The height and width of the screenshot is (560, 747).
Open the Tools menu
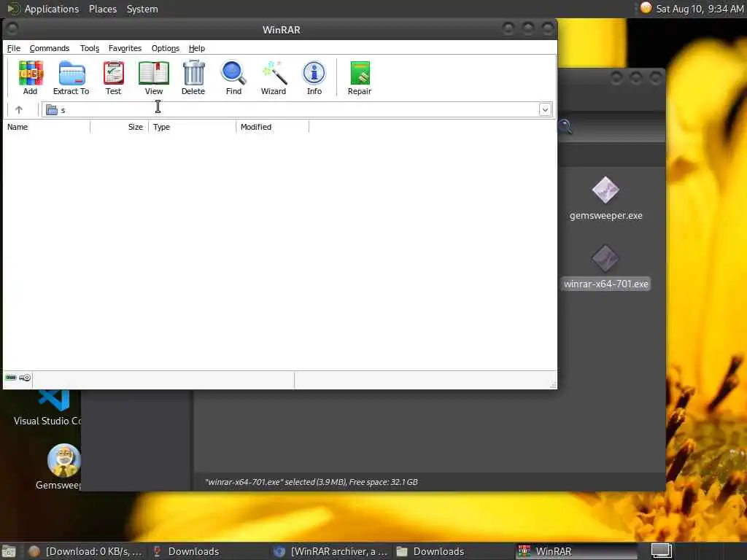tap(90, 48)
